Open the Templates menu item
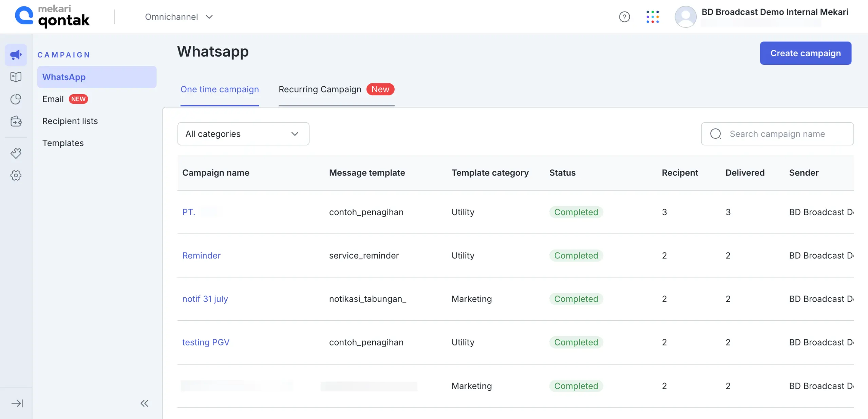 pos(63,143)
